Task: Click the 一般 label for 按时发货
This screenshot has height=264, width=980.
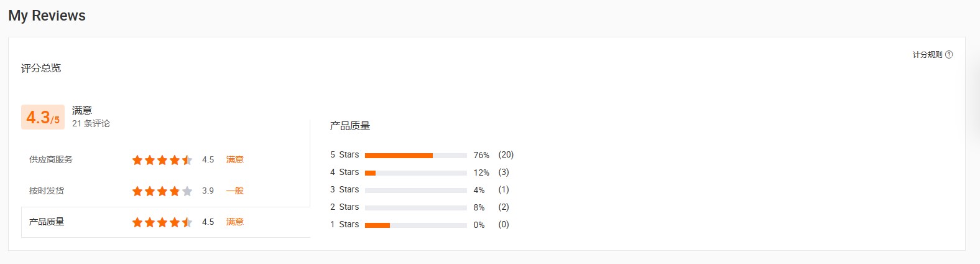Action: [x=235, y=191]
